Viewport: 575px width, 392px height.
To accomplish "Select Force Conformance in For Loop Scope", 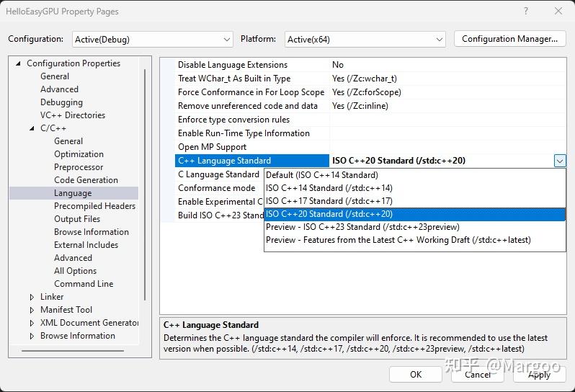I will click(251, 92).
